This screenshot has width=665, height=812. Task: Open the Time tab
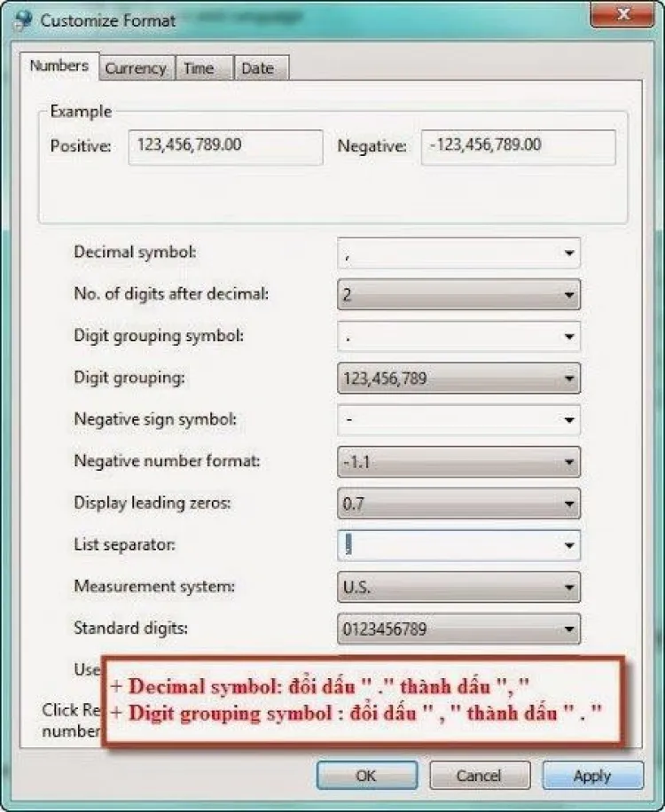(199, 68)
